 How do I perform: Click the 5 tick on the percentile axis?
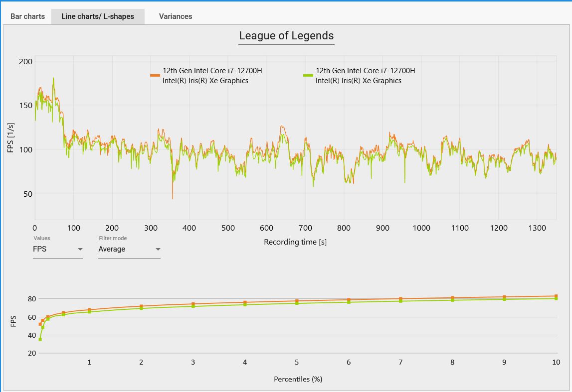[x=297, y=362]
